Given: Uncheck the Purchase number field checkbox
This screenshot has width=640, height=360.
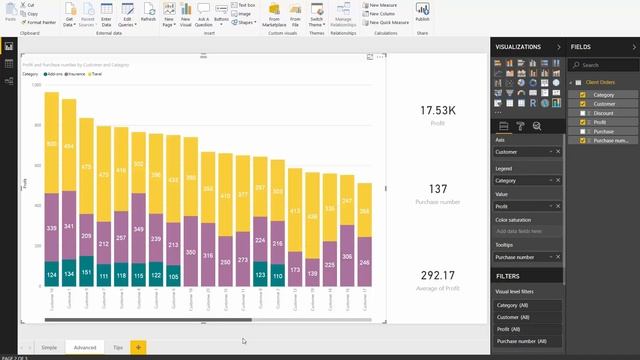Looking at the screenshot, I should (x=582, y=140).
